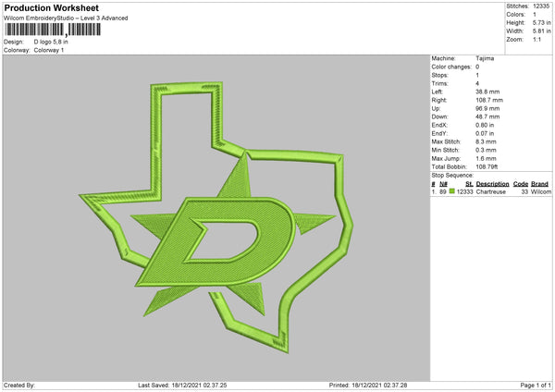Select the Width value 5.81 in
This screenshot has height=392, width=555.
(x=542, y=31)
